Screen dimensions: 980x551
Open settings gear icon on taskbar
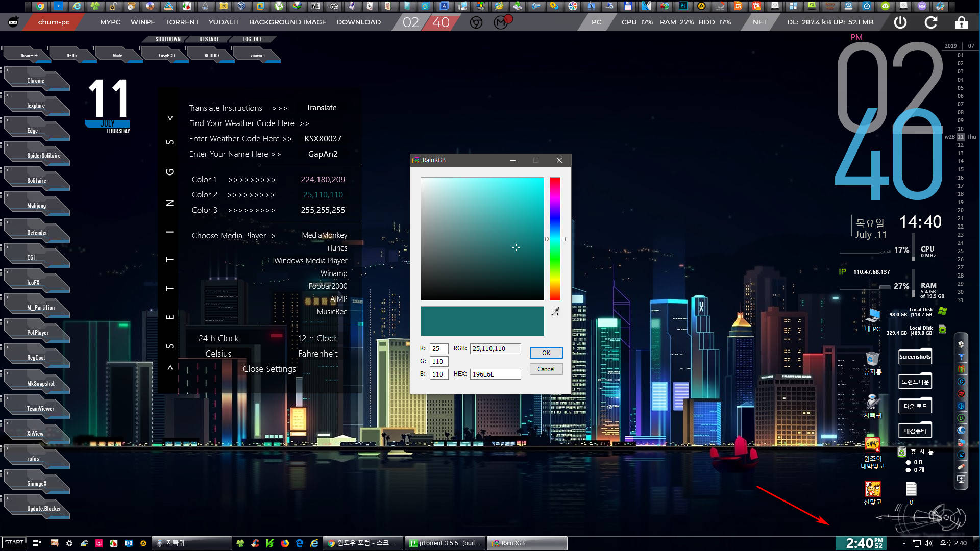click(69, 543)
